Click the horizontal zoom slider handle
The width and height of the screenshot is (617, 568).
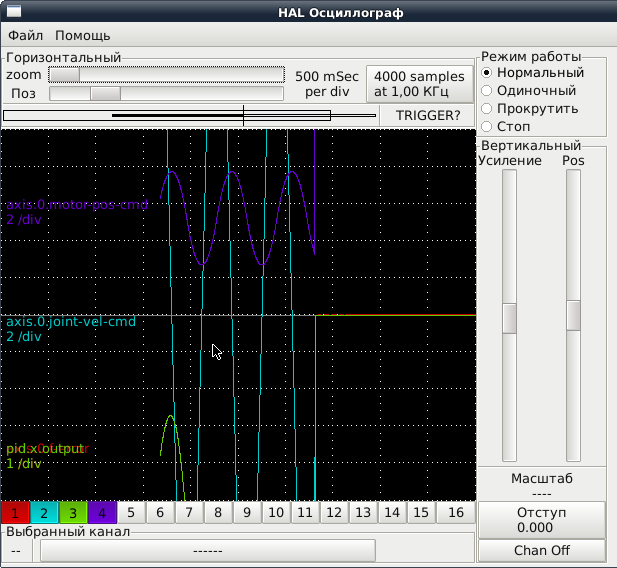65,75
